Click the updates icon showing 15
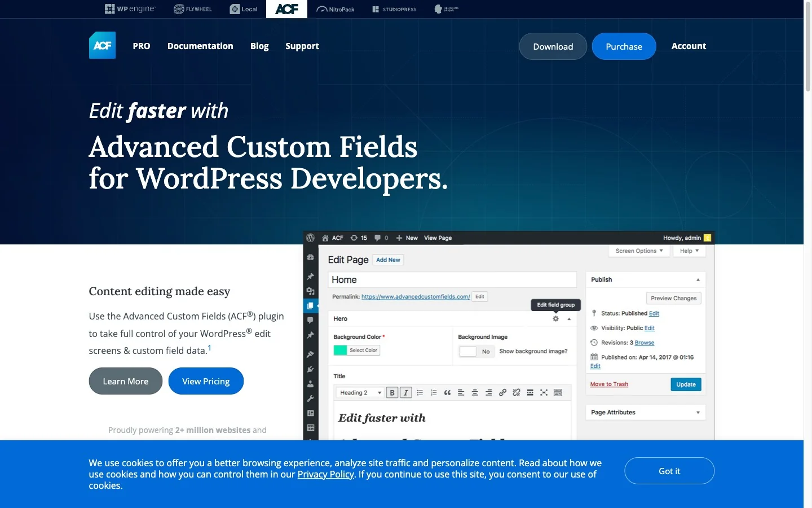 coord(359,238)
